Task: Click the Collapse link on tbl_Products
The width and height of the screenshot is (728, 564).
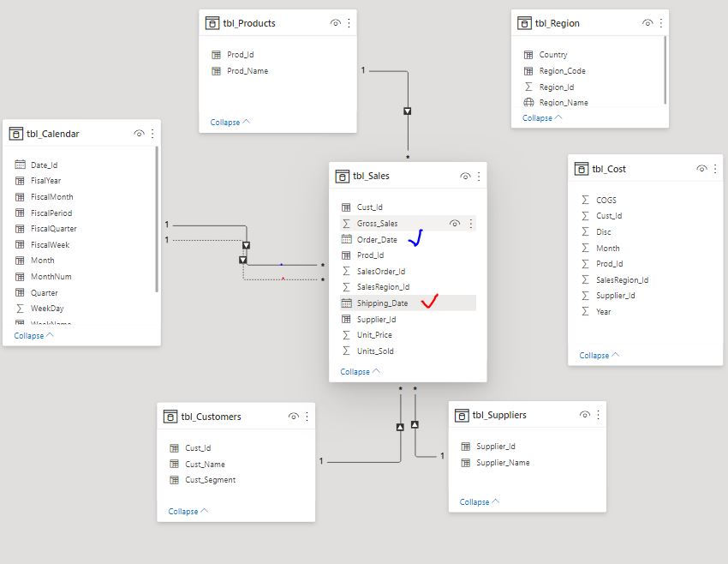Action: click(x=227, y=122)
